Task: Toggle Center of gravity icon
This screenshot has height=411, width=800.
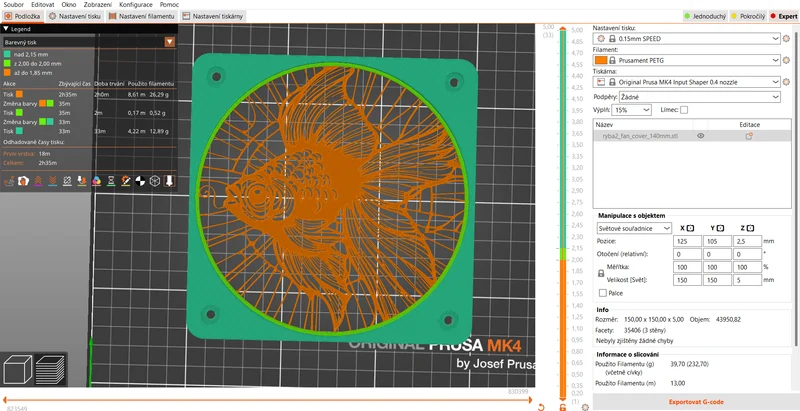Action: (x=140, y=181)
